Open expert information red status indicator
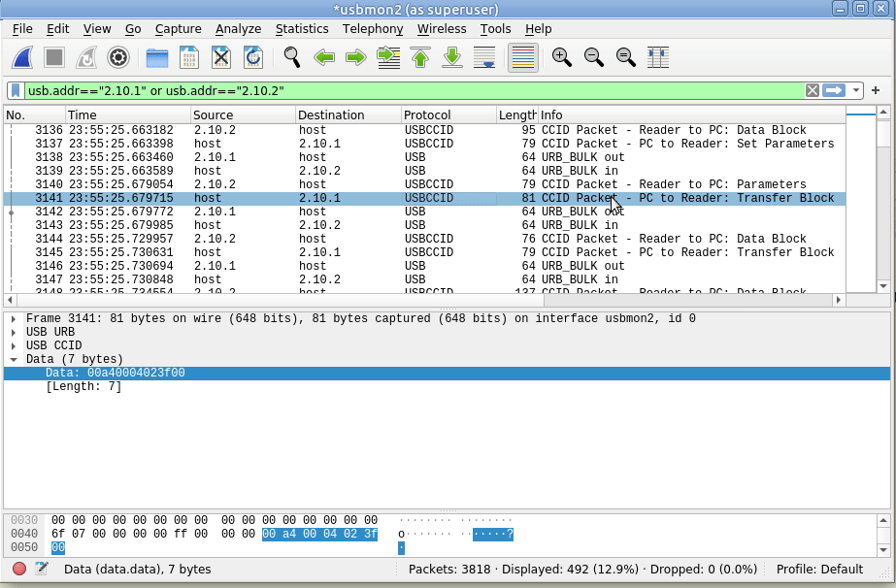The height and width of the screenshot is (588, 896). click(x=18, y=569)
